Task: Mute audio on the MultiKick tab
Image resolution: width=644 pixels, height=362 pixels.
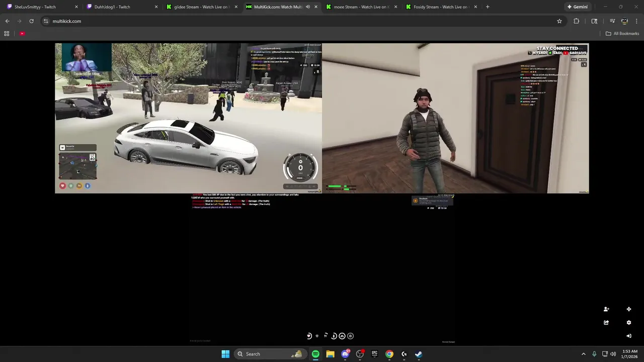Action: [307, 7]
